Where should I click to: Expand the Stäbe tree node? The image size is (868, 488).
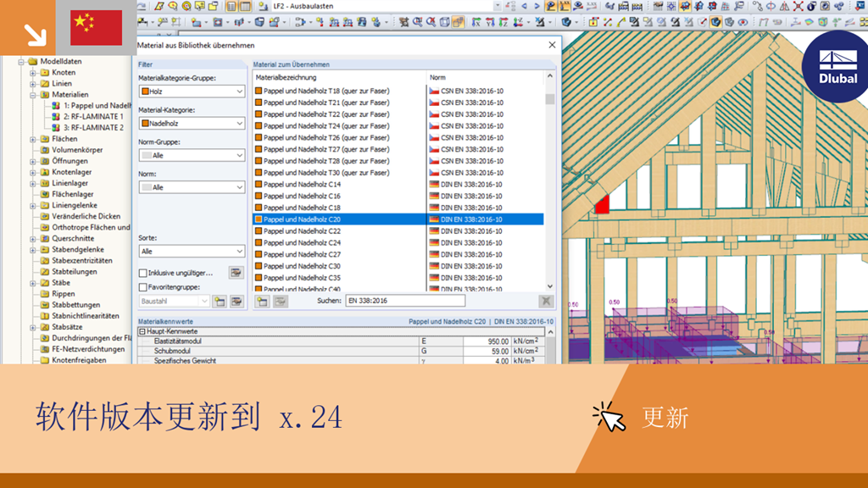coord(33,283)
